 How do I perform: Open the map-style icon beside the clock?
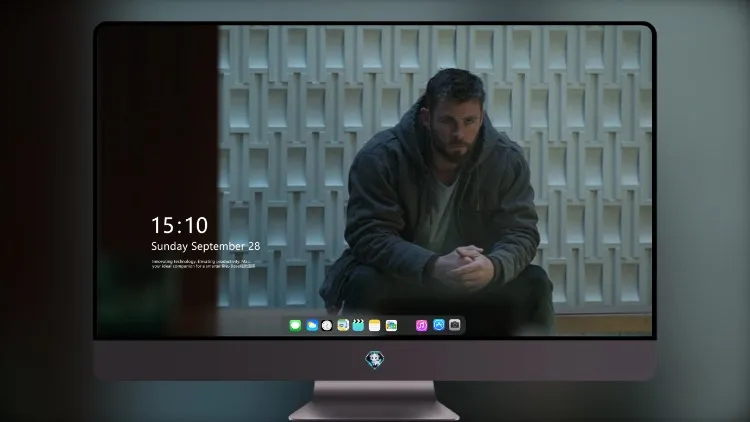(x=343, y=325)
